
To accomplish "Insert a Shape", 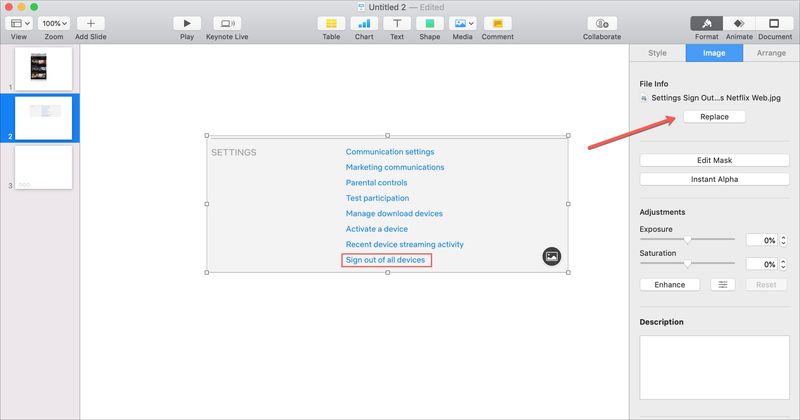I will click(x=430, y=23).
